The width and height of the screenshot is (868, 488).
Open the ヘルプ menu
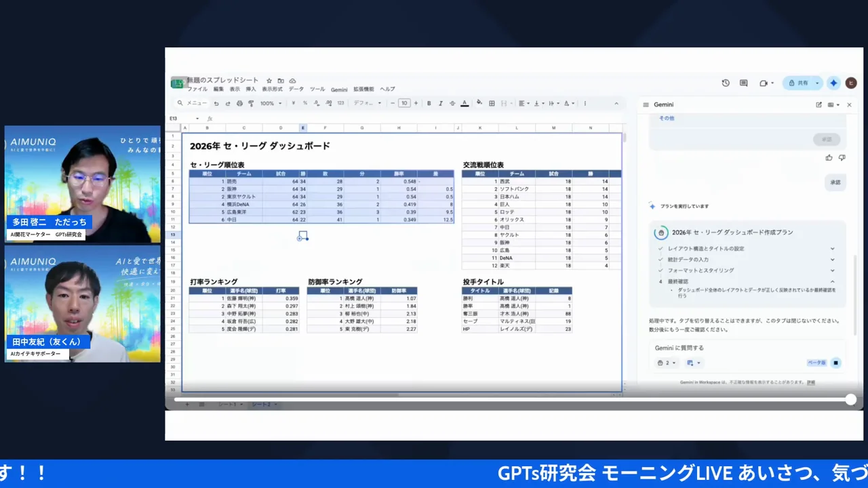click(387, 89)
